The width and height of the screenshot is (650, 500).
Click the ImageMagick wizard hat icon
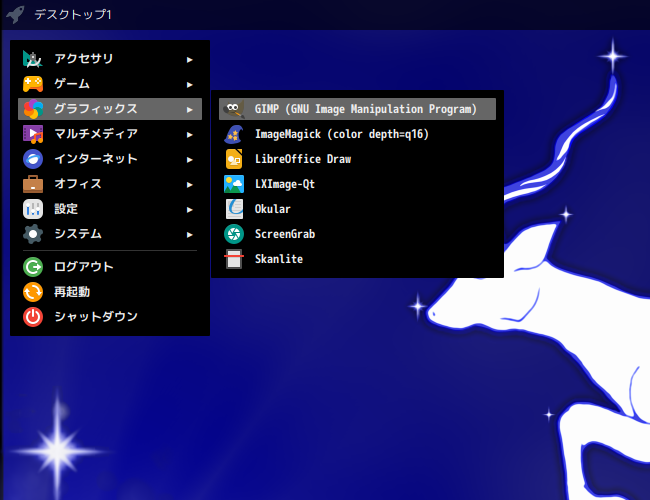point(234,134)
